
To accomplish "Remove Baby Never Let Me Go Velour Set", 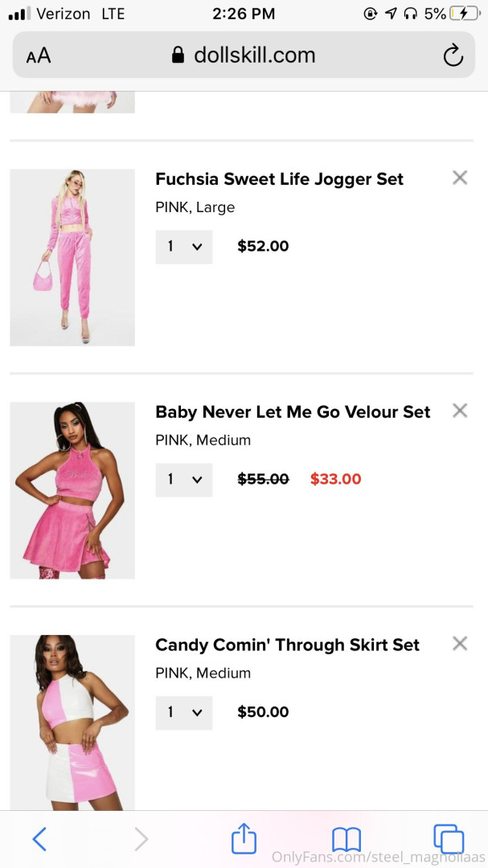I will (460, 411).
